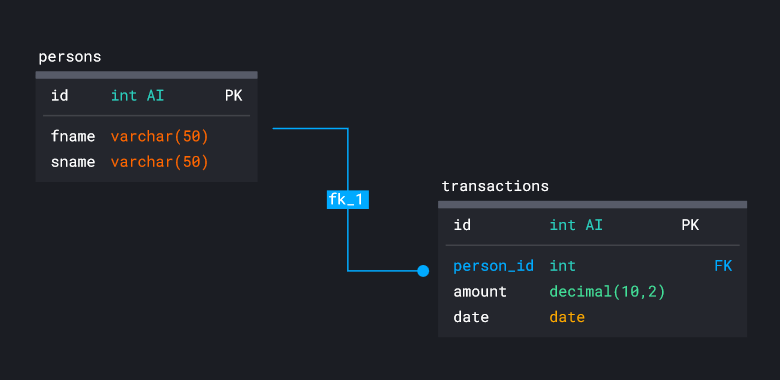Select the amount column row
The width and height of the screenshot is (780, 380).
pyautogui.click(x=592, y=292)
